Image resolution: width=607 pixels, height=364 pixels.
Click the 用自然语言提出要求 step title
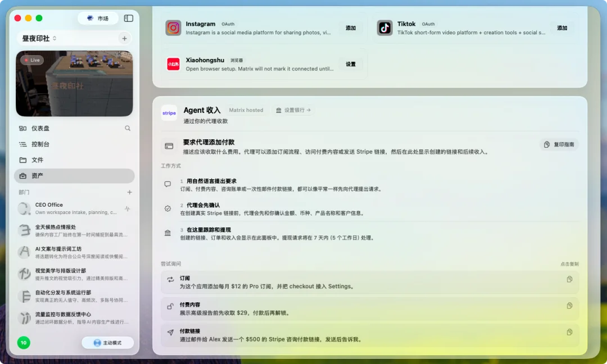click(211, 181)
